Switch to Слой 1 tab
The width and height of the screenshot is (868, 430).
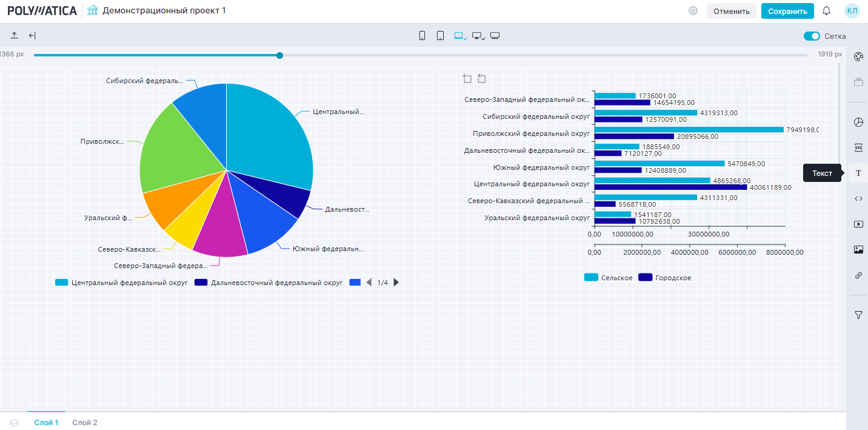pos(46,423)
